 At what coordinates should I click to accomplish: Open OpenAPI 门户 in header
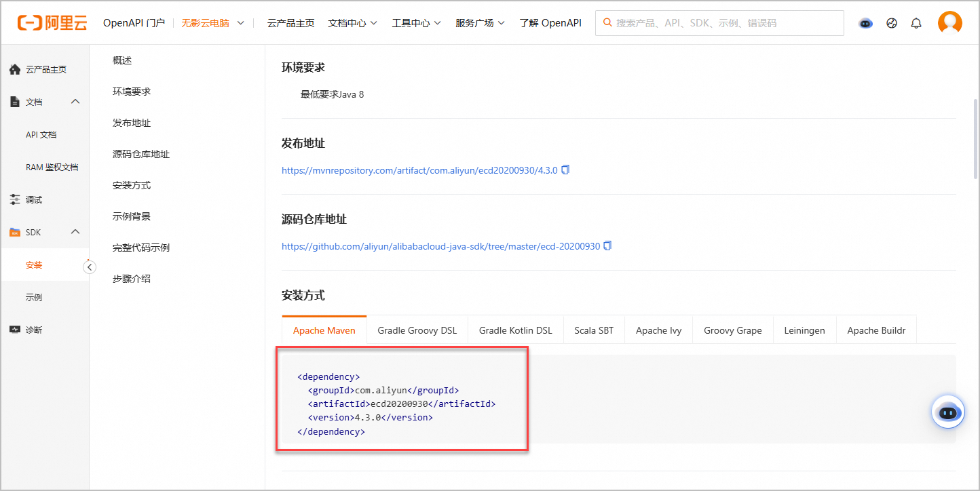point(134,23)
